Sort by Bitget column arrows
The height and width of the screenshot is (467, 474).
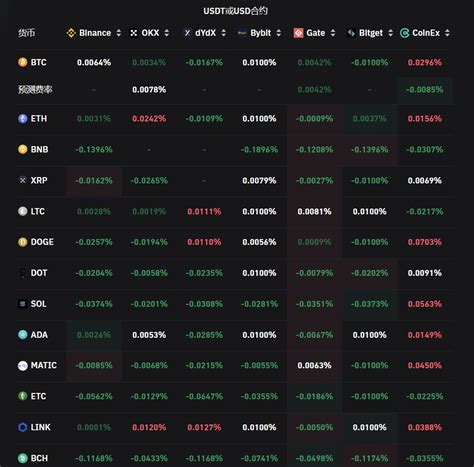tap(391, 33)
